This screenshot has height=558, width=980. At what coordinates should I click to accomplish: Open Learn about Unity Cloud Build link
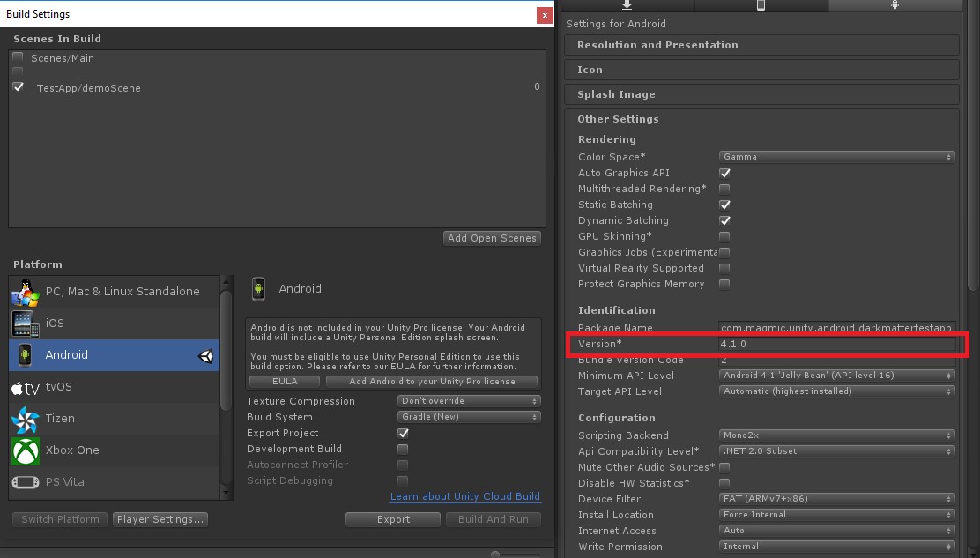[x=465, y=496]
